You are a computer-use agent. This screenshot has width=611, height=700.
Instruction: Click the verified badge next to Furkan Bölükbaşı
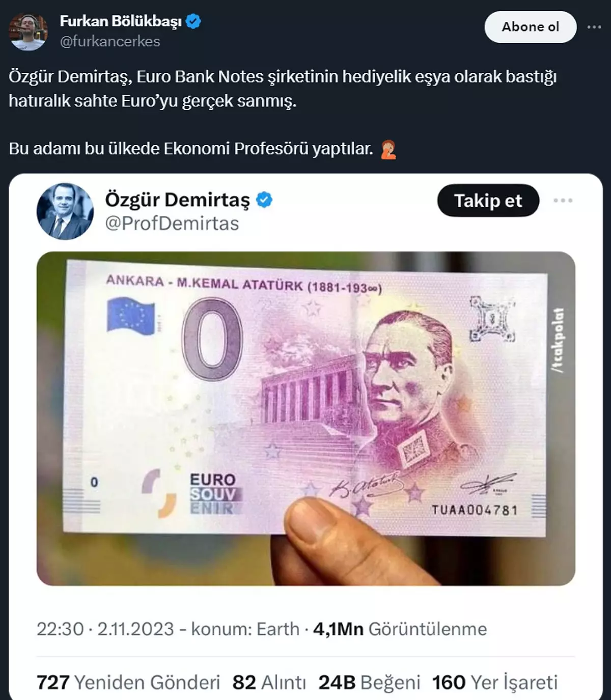coord(193,21)
